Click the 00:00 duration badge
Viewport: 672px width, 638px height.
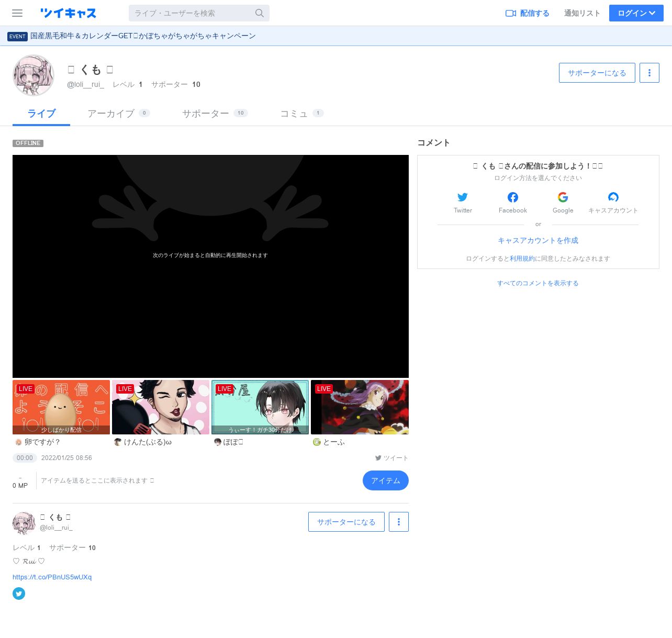25,458
